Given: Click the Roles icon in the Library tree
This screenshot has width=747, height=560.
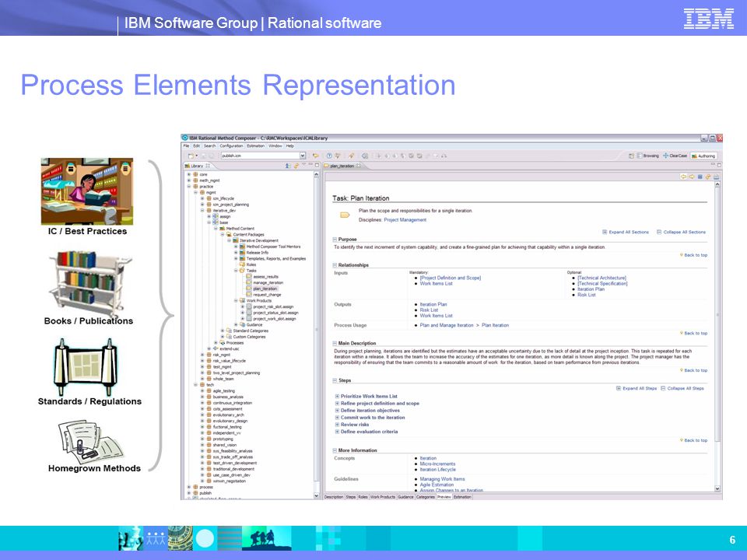Looking at the screenshot, I should [243, 264].
